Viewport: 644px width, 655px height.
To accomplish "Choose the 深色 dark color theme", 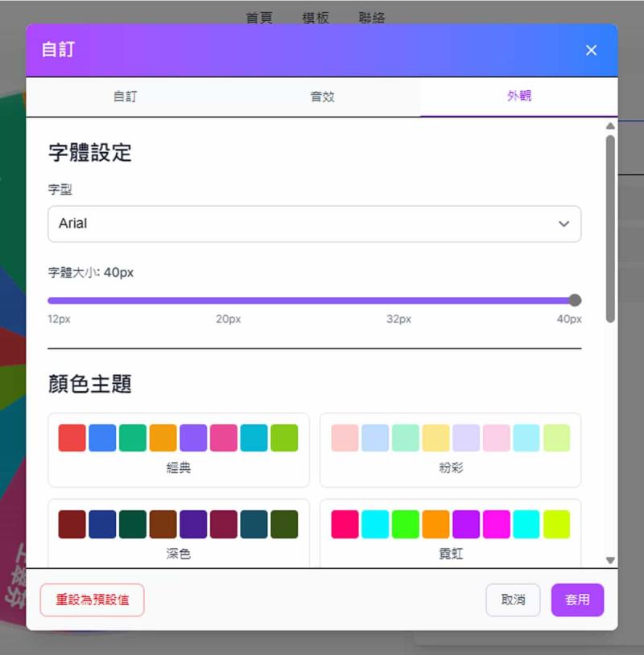I will pos(179,554).
